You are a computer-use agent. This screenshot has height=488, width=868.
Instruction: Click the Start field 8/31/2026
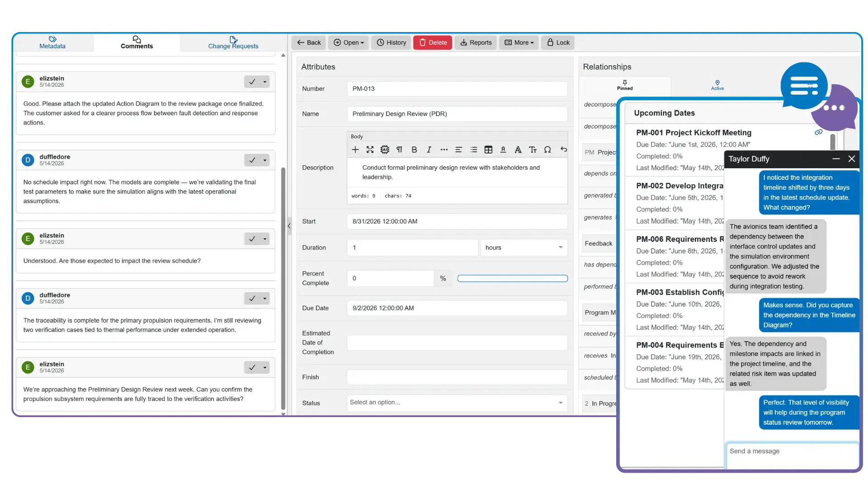[457, 221]
